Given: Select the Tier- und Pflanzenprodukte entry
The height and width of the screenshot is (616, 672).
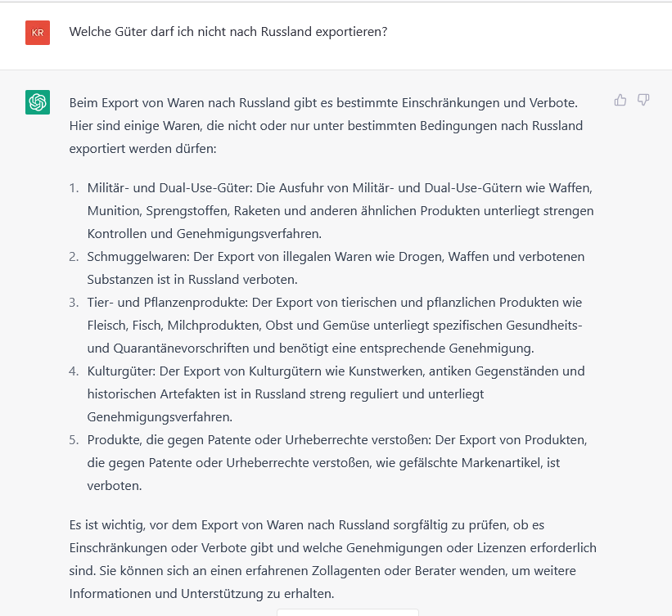Looking at the screenshot, I should coord(334,324).
